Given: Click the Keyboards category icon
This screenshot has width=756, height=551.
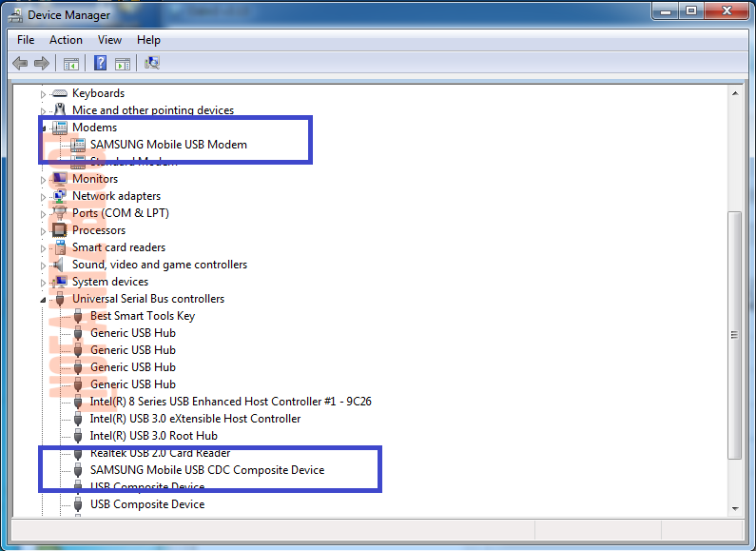Looking at the screenshot, I should point(59,93).
